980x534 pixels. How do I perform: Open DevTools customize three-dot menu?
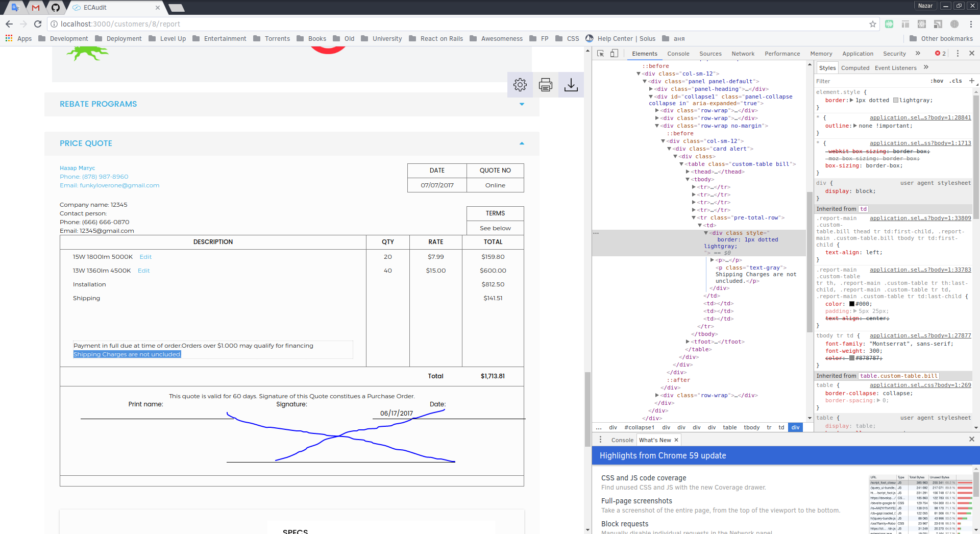tap(958, 53)
